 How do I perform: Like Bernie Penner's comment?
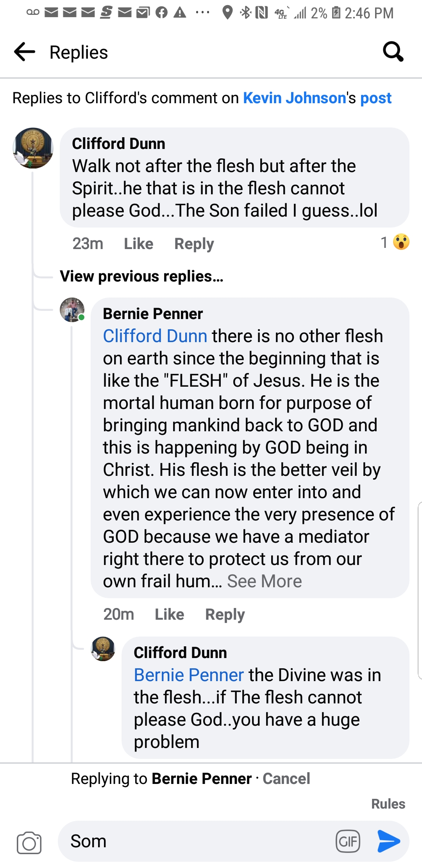coord(169,614)
